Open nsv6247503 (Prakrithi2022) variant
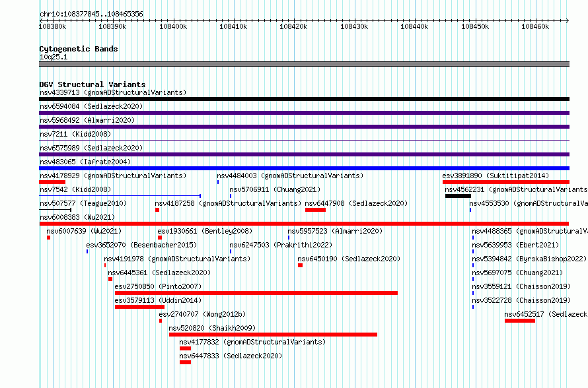 (281, 245)
